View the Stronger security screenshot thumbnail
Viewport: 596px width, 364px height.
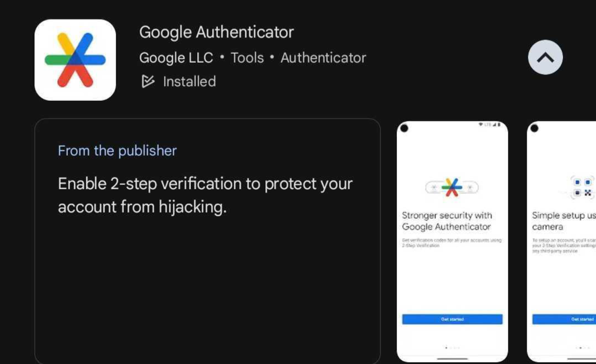(x=452, y=241)
